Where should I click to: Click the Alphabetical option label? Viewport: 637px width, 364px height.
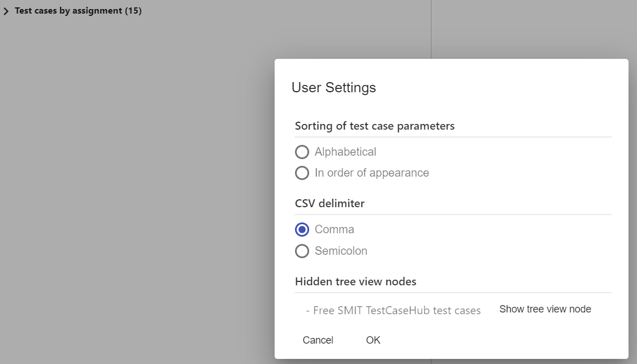coord(345,152)
